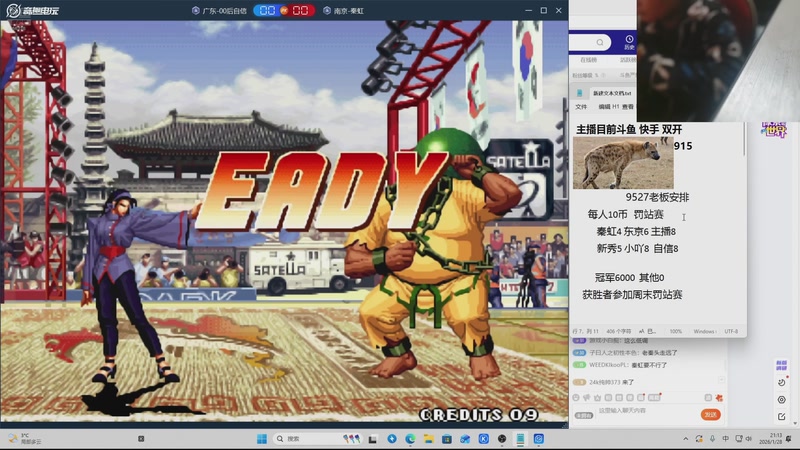Click the blue K app icon in taskbar
The image size is (800, 450).
coord(484,439)
